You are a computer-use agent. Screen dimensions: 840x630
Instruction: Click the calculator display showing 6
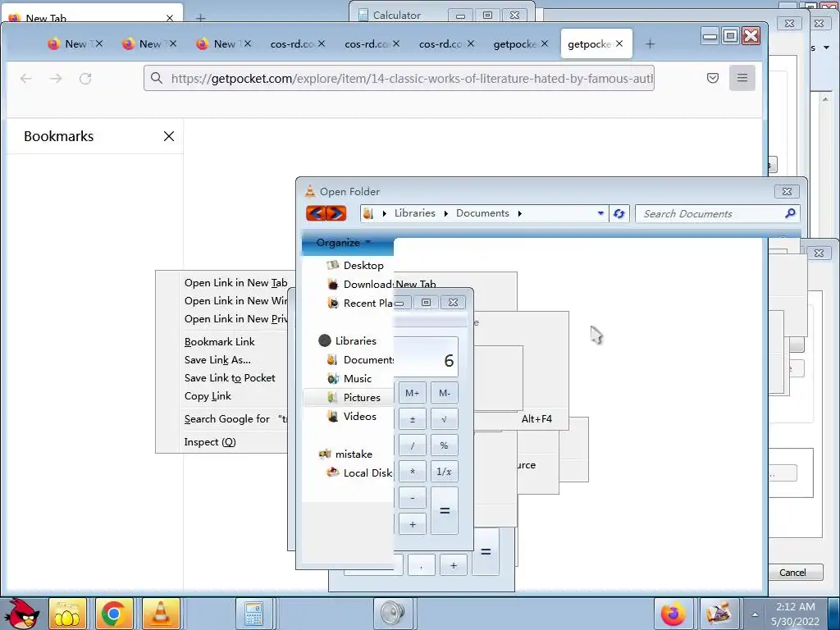coord(427,358)
